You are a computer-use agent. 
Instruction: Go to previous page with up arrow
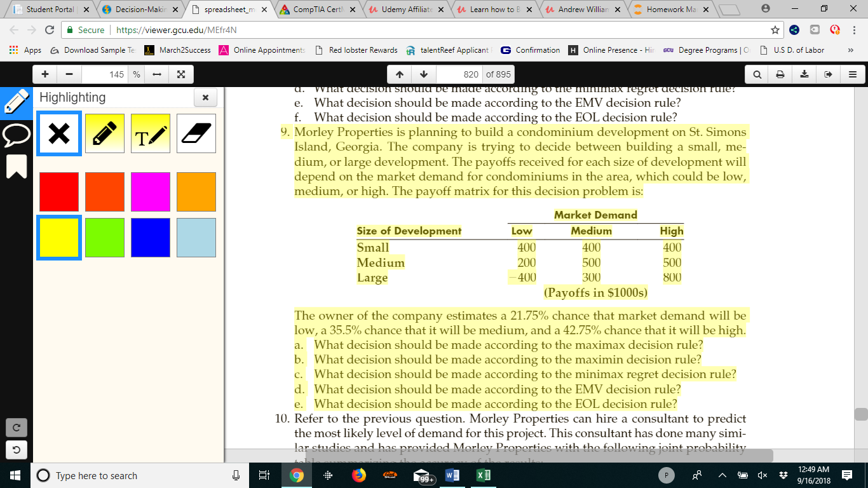coord(400,74)
